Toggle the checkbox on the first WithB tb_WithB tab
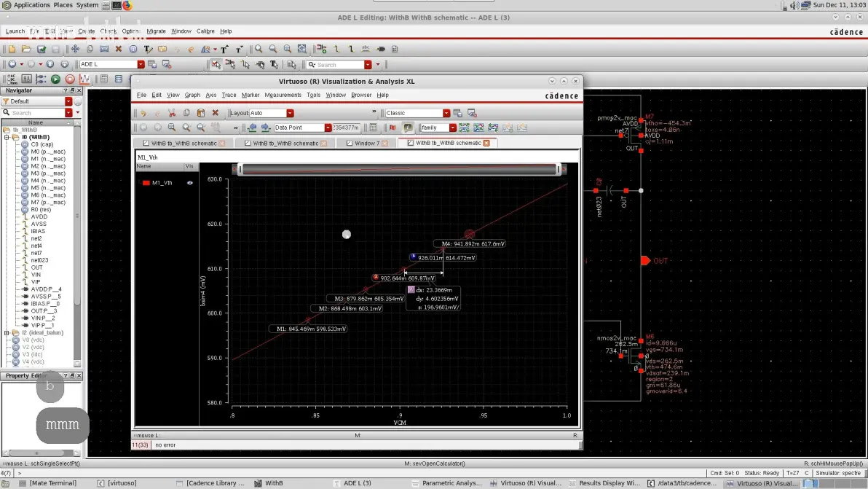The image size is (868, 489). tap(146, 143)
